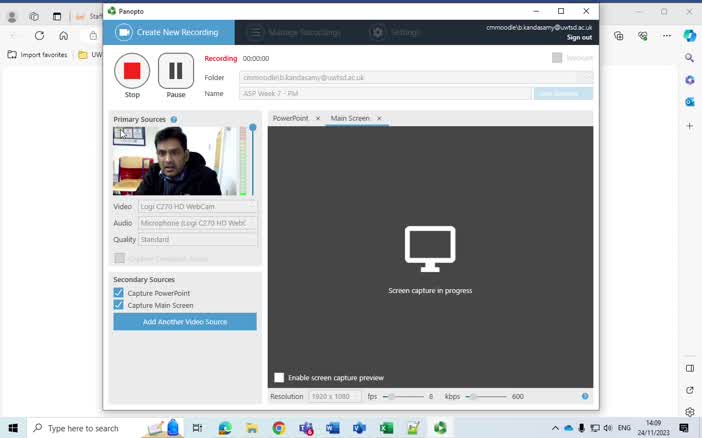Click the Panopto icon in the taskbar
This screenshot has width=702, height=438.
439,428
